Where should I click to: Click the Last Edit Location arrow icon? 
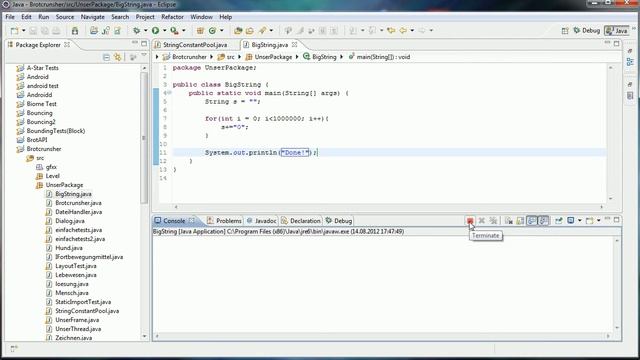[x=391, y=31]
